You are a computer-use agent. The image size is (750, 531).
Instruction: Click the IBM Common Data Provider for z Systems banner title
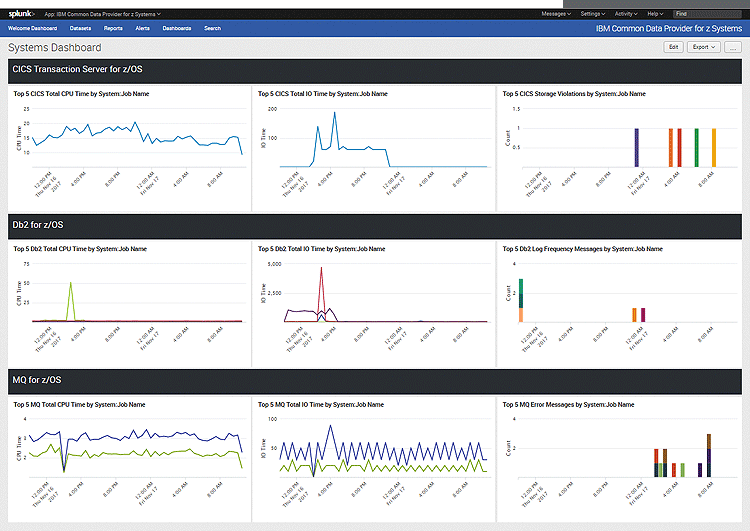pyautogui.click(x=669, y=29)
